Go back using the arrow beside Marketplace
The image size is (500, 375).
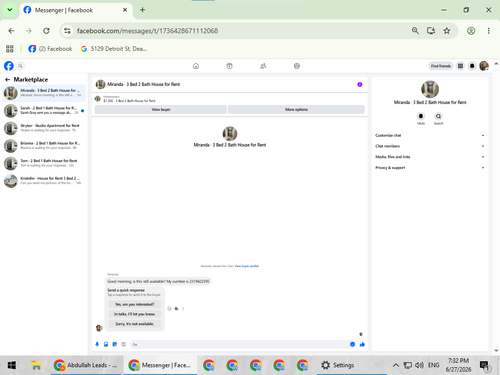[x=7, y=80]
